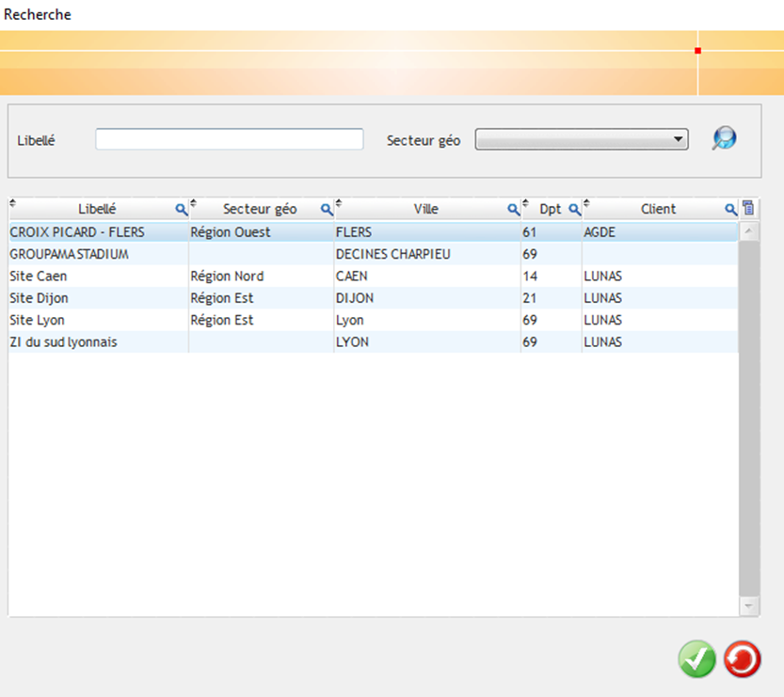The width and height of the screenshot is (784, 697).
Task: Cancel with the red circular arrow button
Action: coord(743,659)
